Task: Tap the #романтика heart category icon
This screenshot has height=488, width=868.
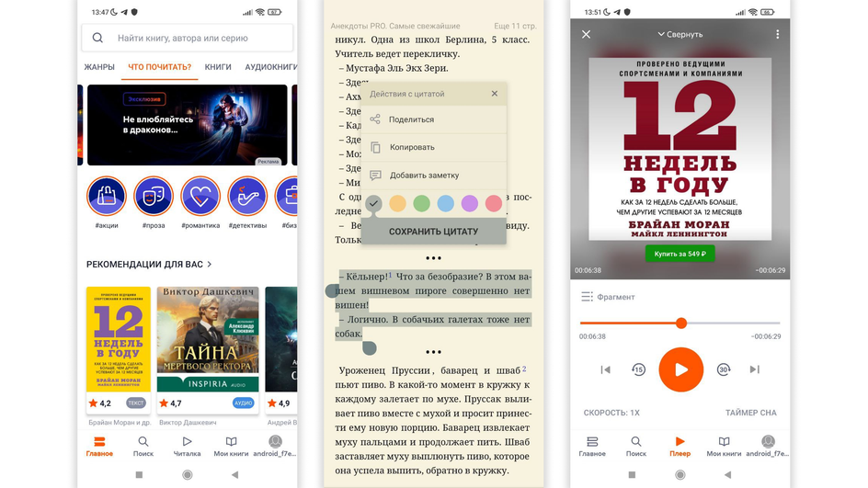Action: (x=200, y=196)
